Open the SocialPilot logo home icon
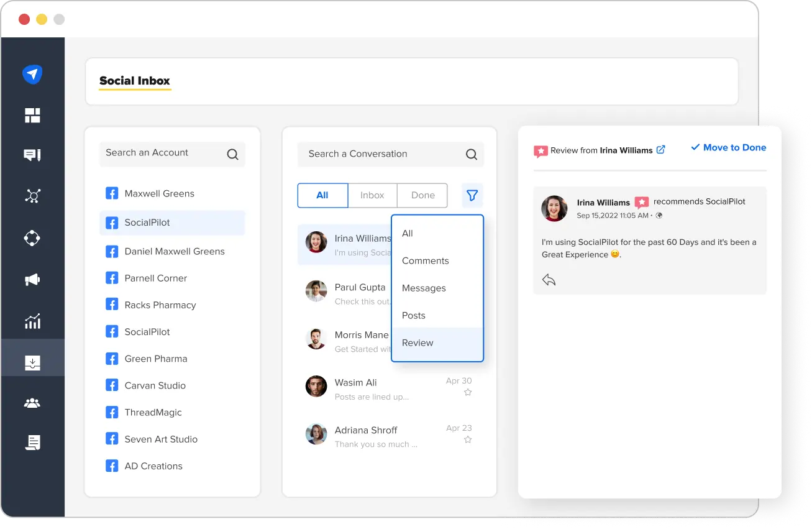 [32, 75]
